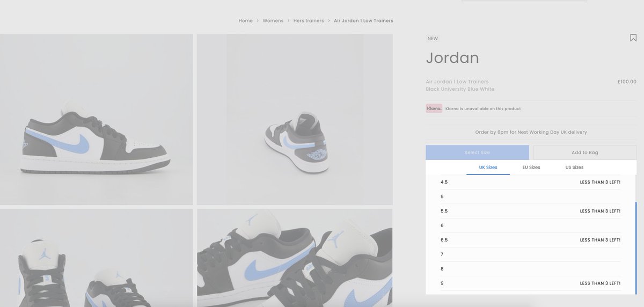The image size is (644, 307).
Task: Click the Add to Bag button
Action: tap(585, 152)
